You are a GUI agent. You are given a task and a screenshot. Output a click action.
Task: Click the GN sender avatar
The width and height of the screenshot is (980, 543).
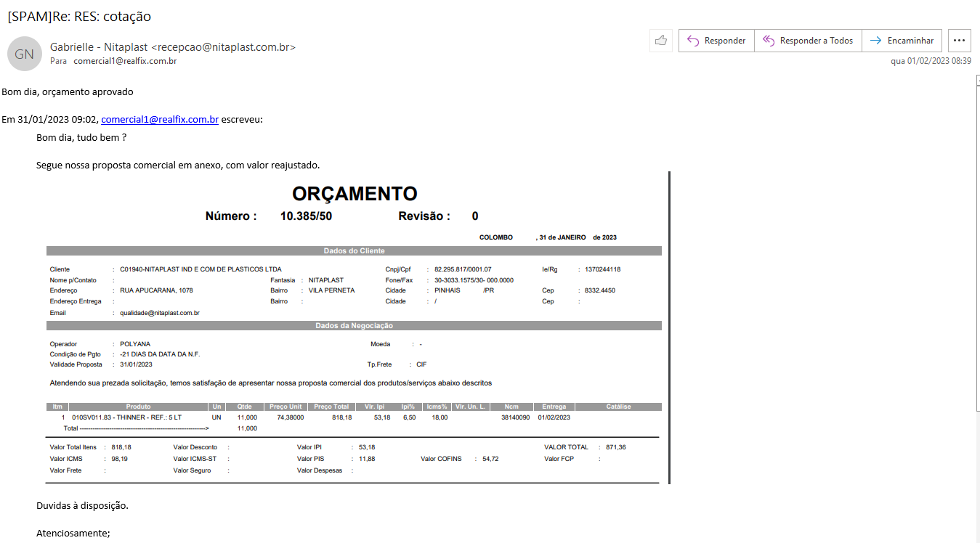pos(24,54)
